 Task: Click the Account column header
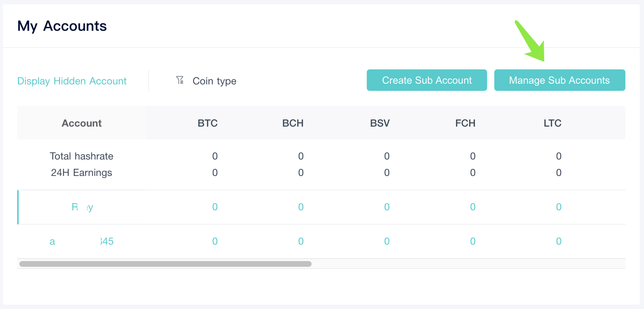(x=82, y=123)
